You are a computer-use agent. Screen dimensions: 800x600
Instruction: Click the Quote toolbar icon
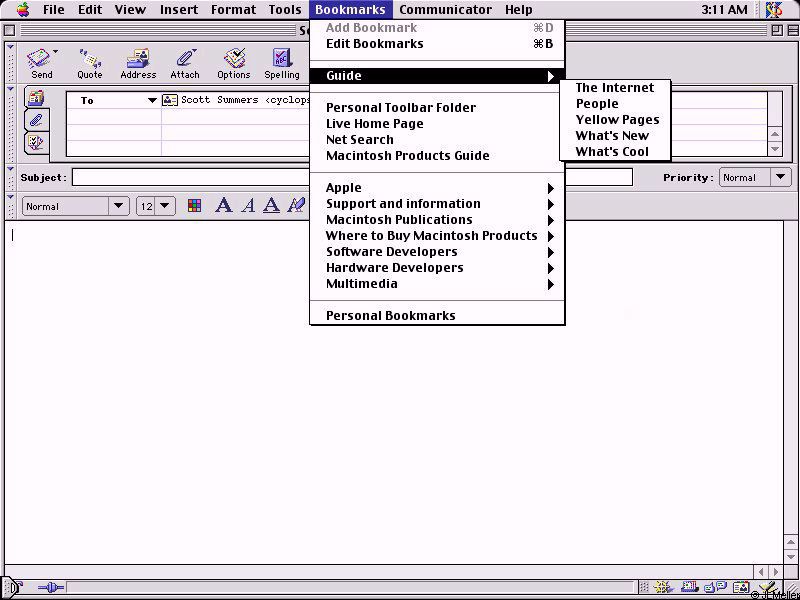(x=90, y=63)
